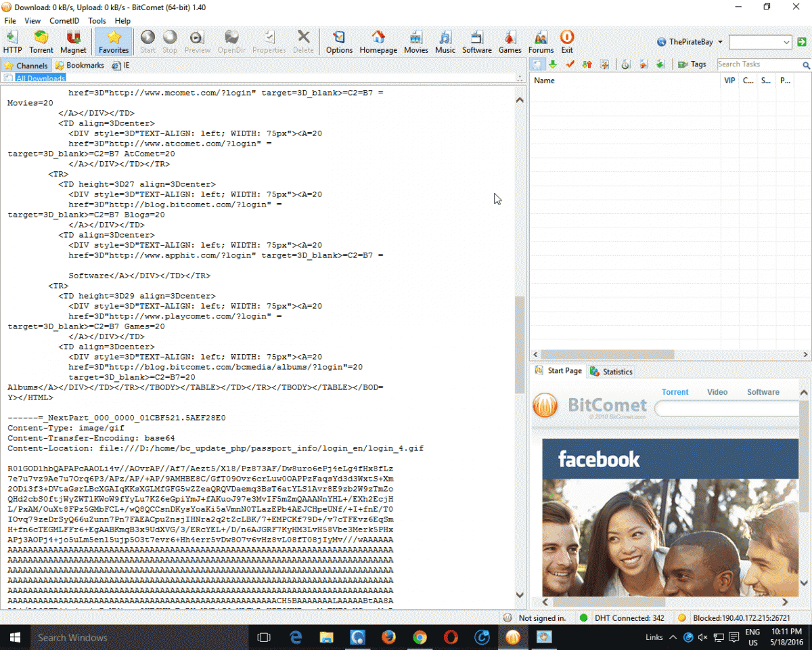Select the Torrent search tab on start page

(675, 392)
